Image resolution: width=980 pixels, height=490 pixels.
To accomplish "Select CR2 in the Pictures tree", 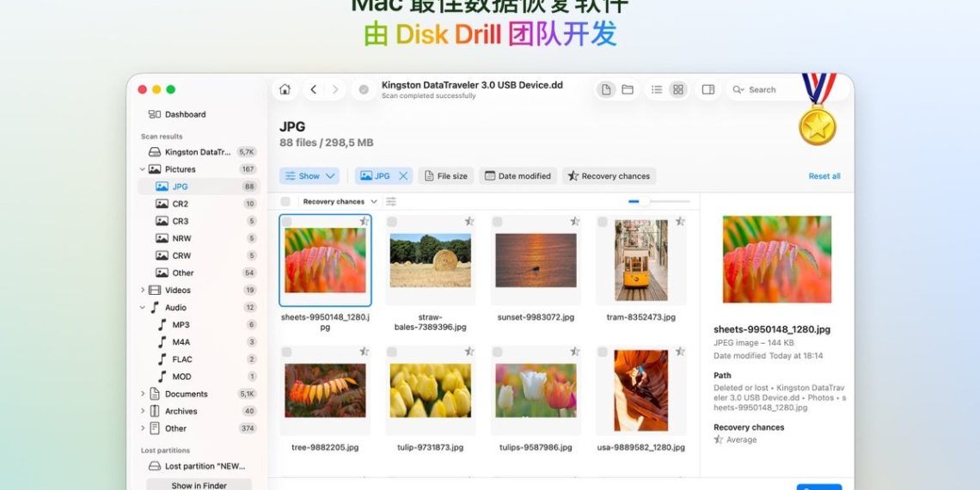I will [180, 204].
